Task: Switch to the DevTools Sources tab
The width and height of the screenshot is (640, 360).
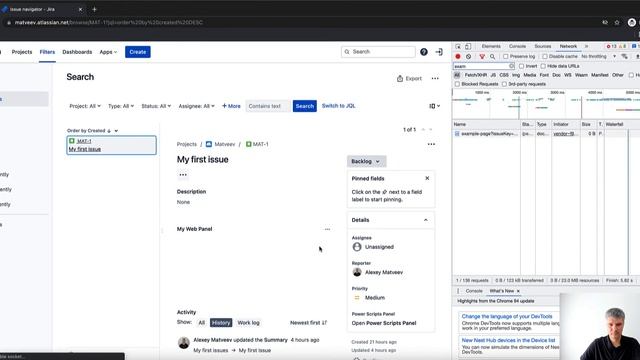Action: coord(543,47)
